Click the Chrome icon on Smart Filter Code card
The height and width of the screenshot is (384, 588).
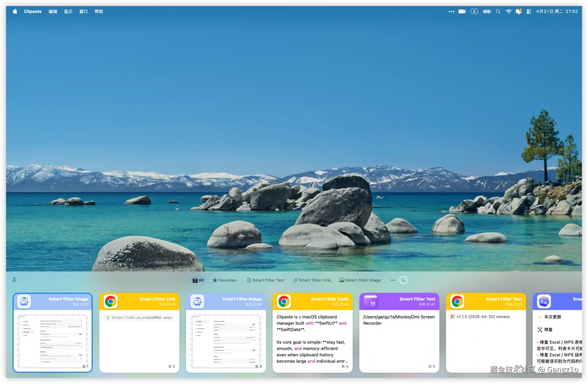click(x=284, y=302)
